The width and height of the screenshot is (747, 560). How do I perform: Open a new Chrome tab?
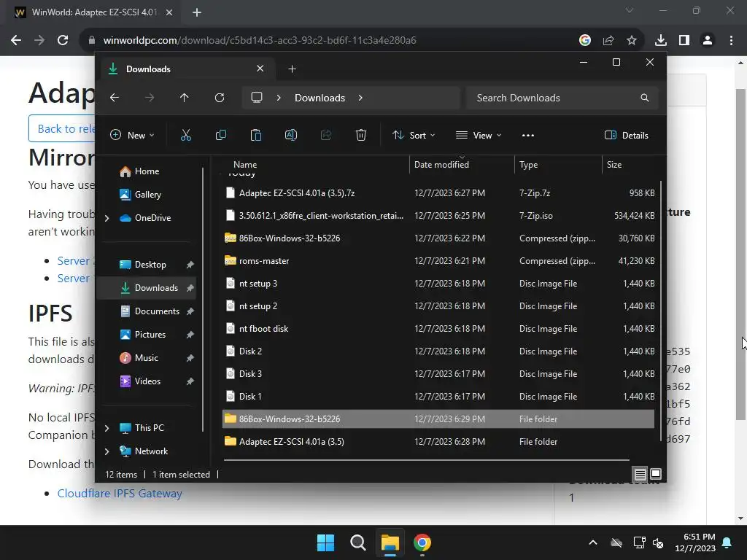coord(197,12)
